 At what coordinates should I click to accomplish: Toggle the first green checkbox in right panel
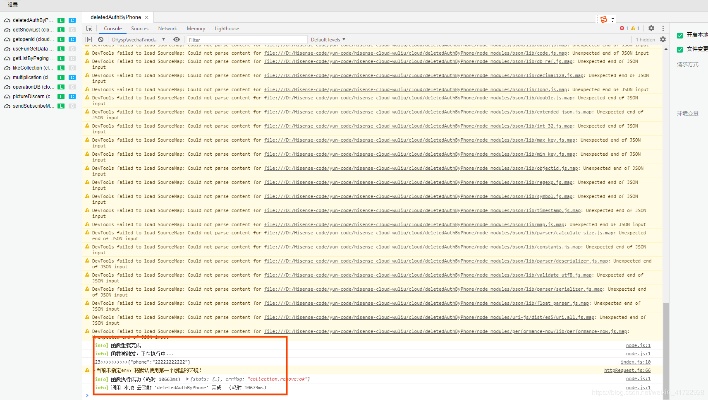pos(680,35)
